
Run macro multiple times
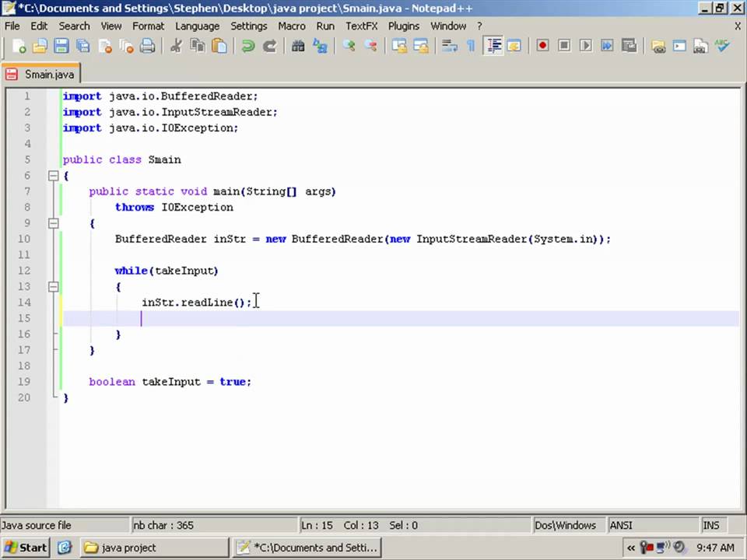tap(607, 46)
